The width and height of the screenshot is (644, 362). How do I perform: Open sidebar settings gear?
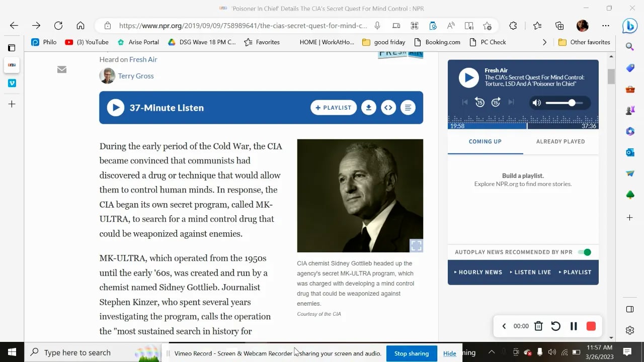(x=630, y=330)
